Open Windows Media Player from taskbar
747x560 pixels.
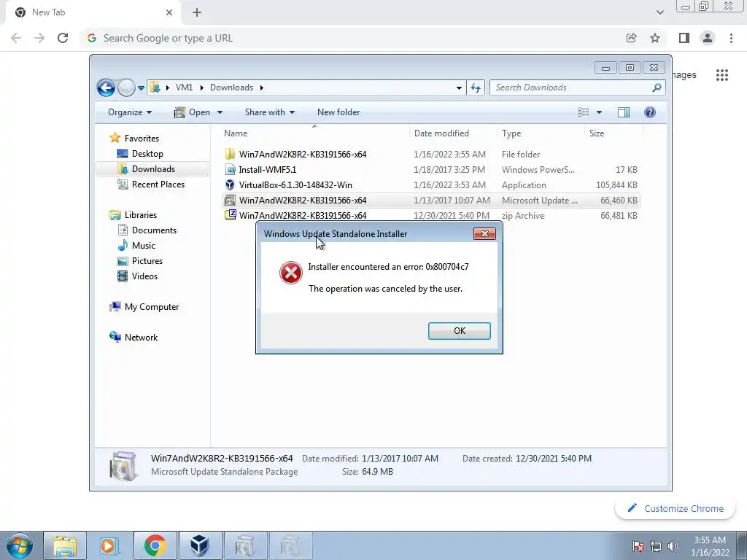[x=109, y=545]
